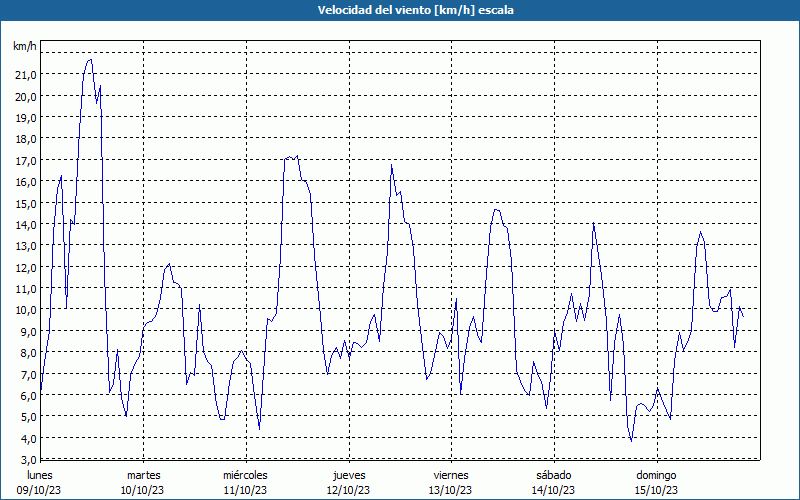800x500 pixels.
Task: Click the date 15/10/23
Action: [656, 490]
